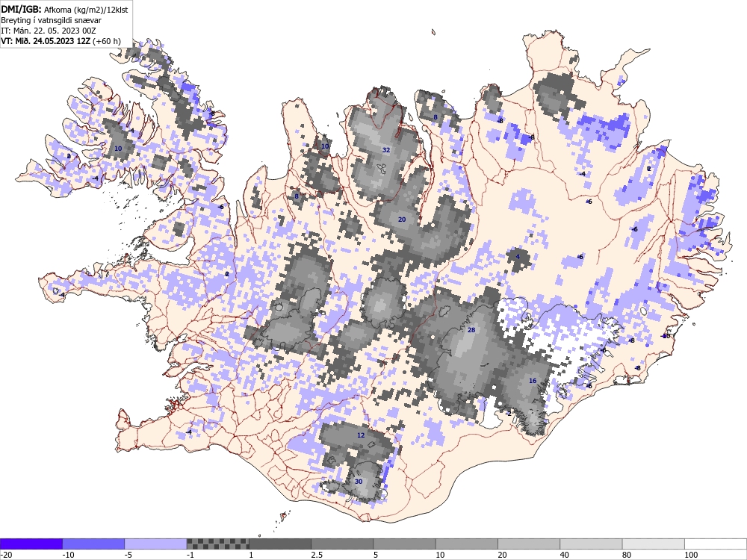
Task: Click the map value 32 in northern Iceland
Action: point(386,150)
